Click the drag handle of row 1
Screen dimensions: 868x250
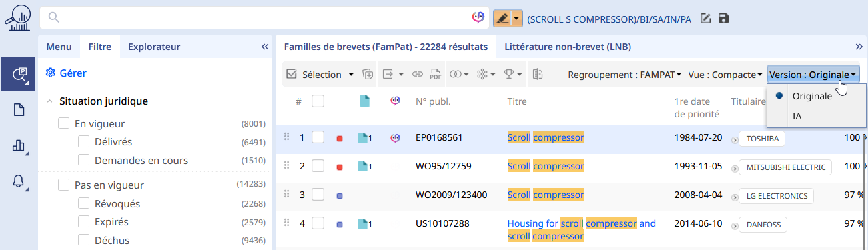point(287,137)
